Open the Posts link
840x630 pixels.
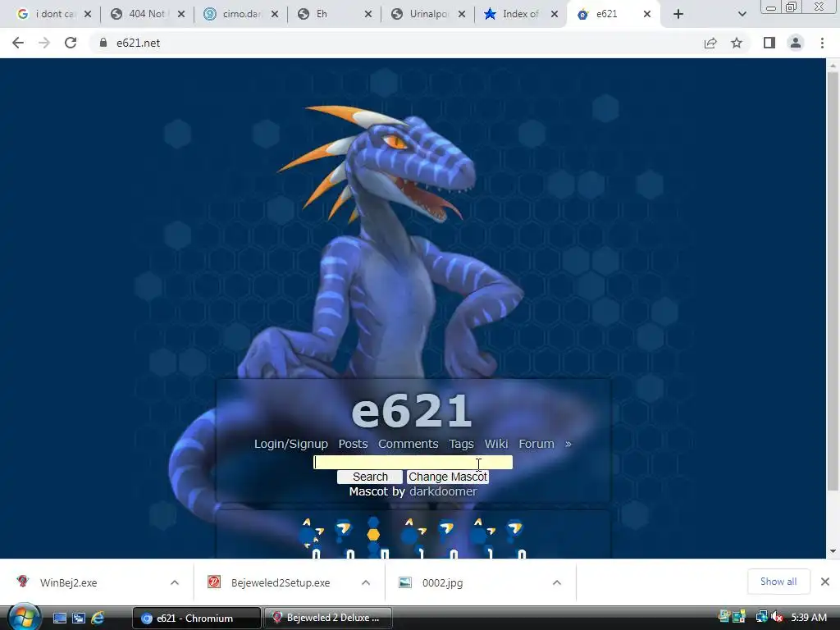(353, 444)
